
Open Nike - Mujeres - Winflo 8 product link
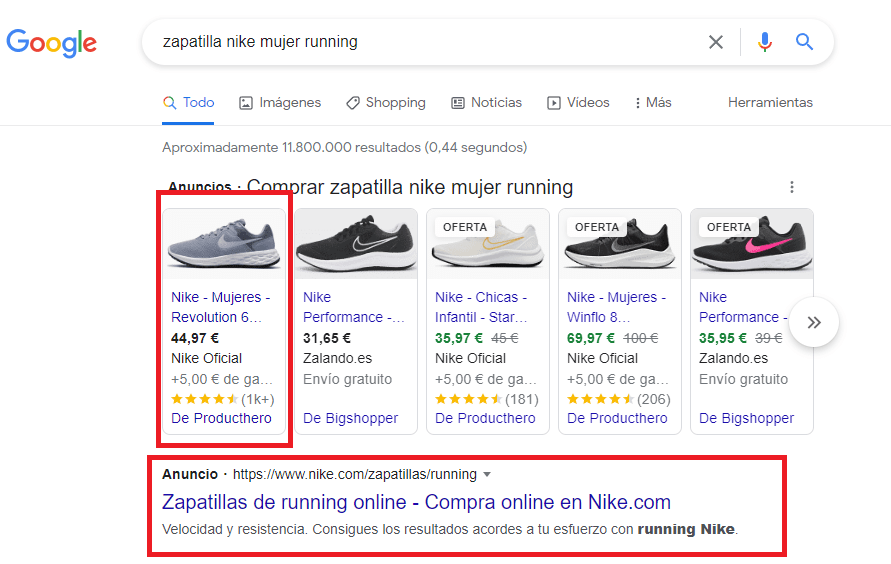617,307
